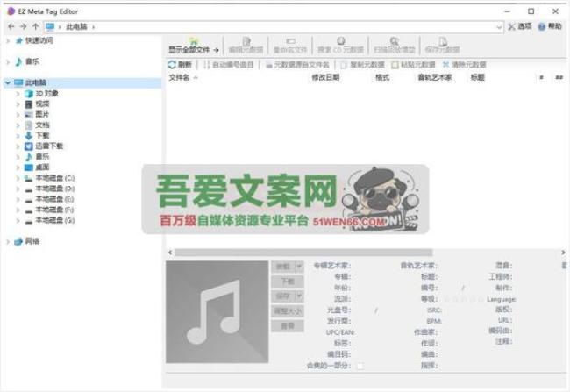Click the 复制元数据 button
This screenshot has height=392, width=570.
(x=362, y=65)
